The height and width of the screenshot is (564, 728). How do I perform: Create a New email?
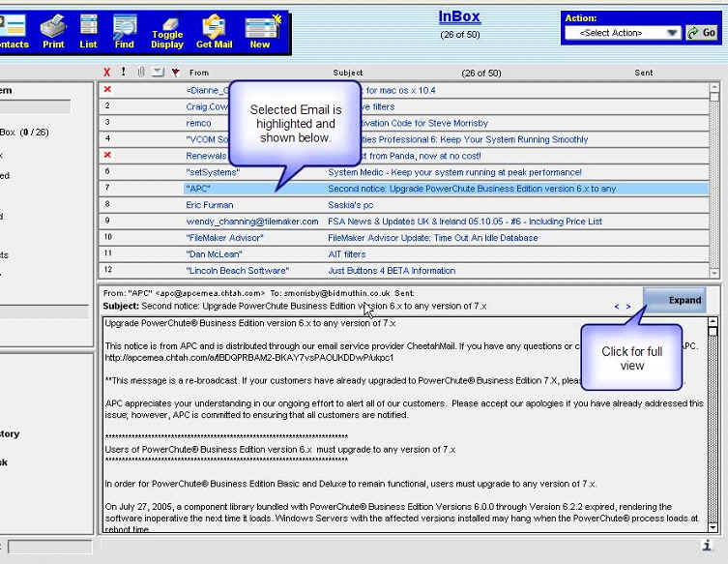(262, 32)
